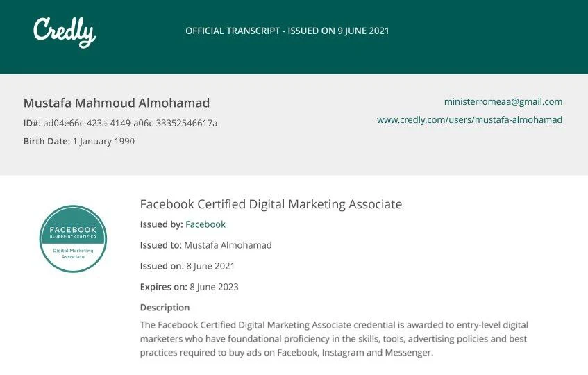This screenshot has height=375, width=588.
Task: Click the Facebook Blueprint Certified badge image
Action: point(73,238)
